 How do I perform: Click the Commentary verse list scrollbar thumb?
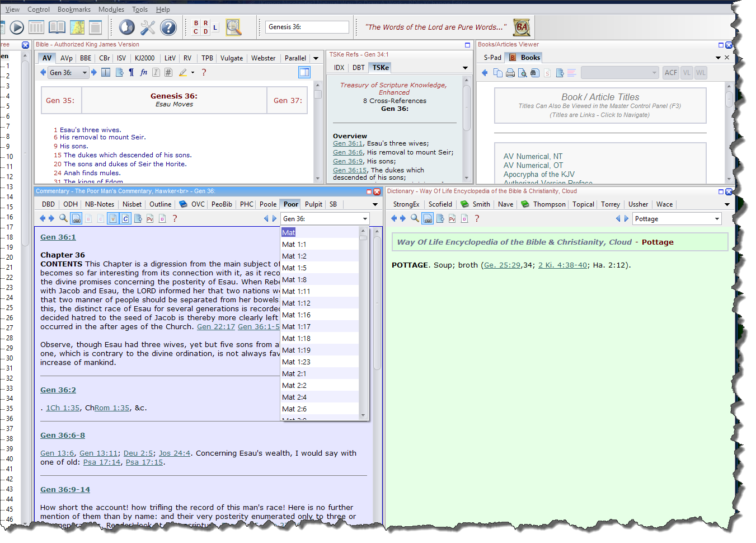(363, 238)
